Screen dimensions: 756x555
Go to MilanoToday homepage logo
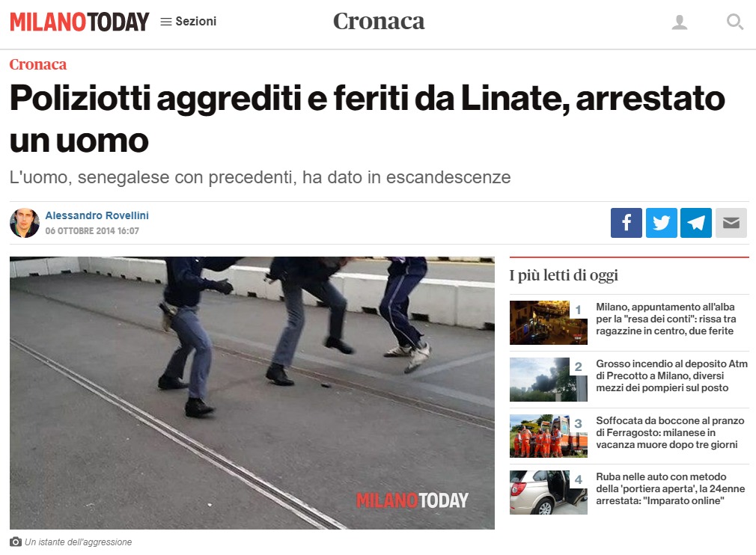79,22
